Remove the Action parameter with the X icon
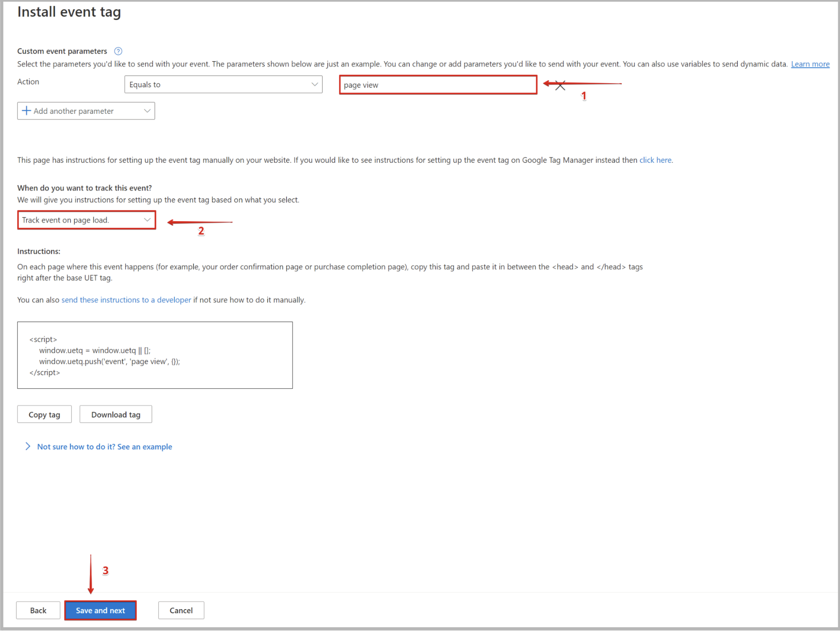Screen dimensions: 840x631 tap(560, 85)
